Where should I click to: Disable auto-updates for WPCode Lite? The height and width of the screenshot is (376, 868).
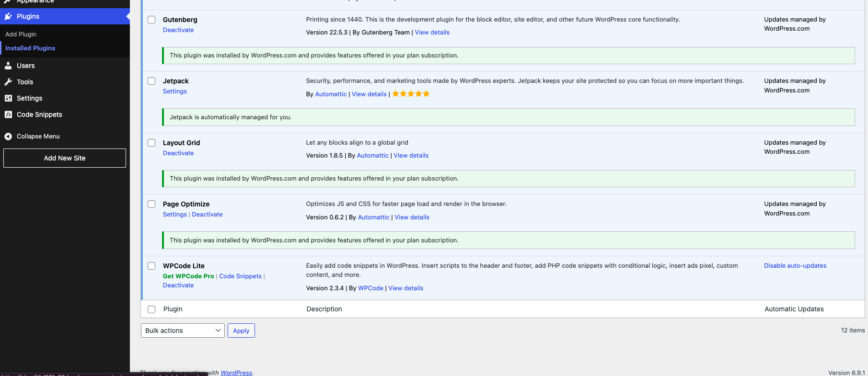coord(795,266)
